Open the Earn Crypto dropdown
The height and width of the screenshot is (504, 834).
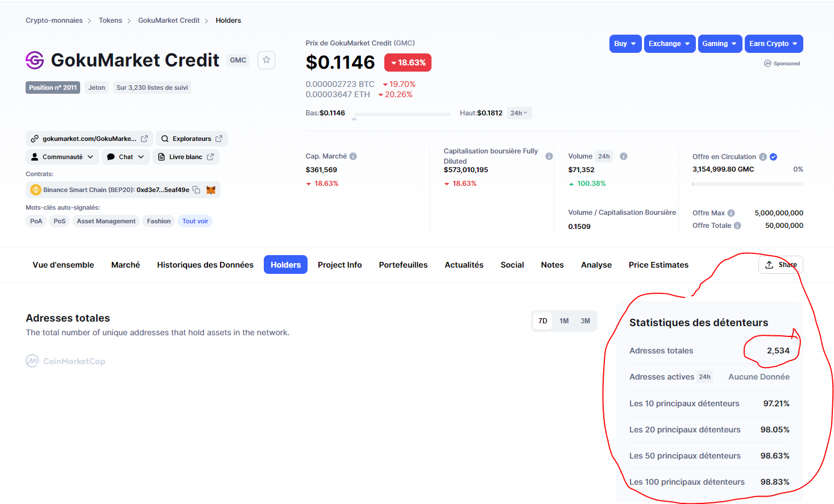[x=774, y=44]
